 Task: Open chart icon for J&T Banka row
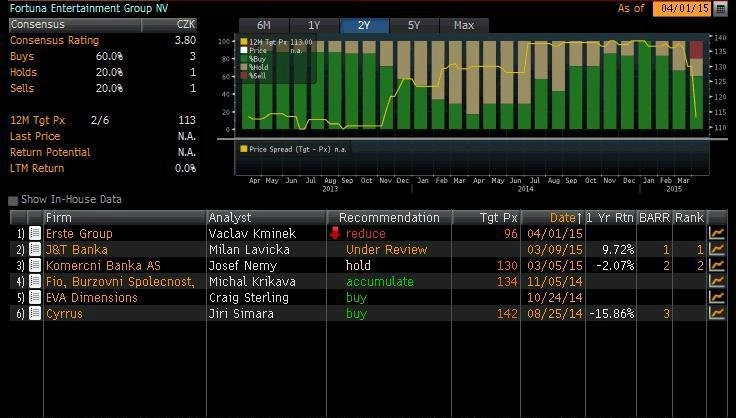pyautogui.click(x=717, y=249)
